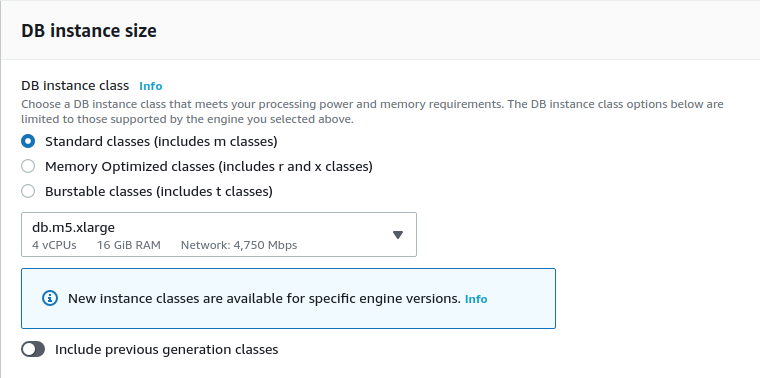Click the dropdown arrow of instance class selector
Image resolution: width=760 pixels, height=378 pixels.
(397, 235)
